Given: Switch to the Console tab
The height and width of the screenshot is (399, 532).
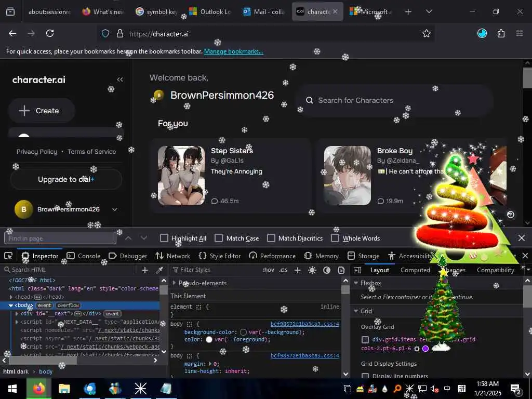Looking at the screenshot, I should [x=84, y=256].
